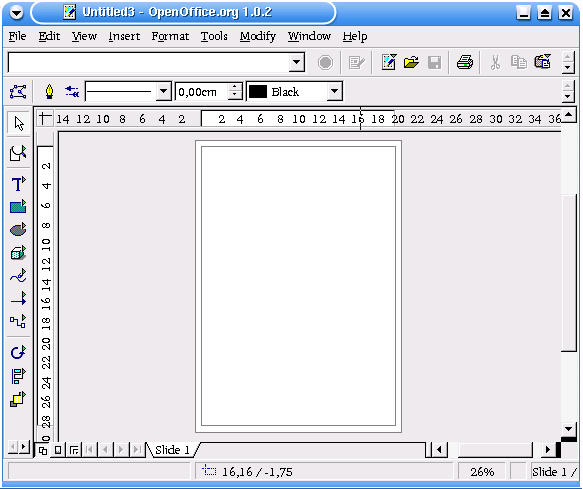Choose the Text tool
The width and height of the screenshot is (583, 489).
(x=18, y=184)
